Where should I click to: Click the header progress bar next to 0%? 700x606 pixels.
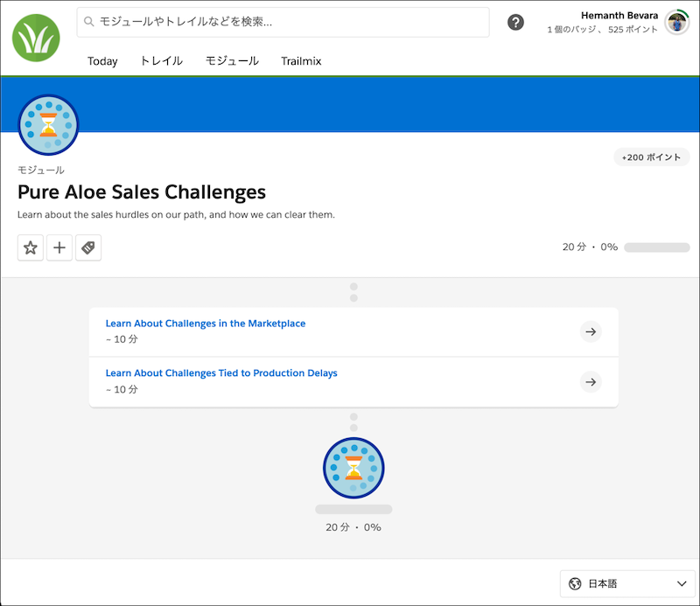[x=657, y=247]
